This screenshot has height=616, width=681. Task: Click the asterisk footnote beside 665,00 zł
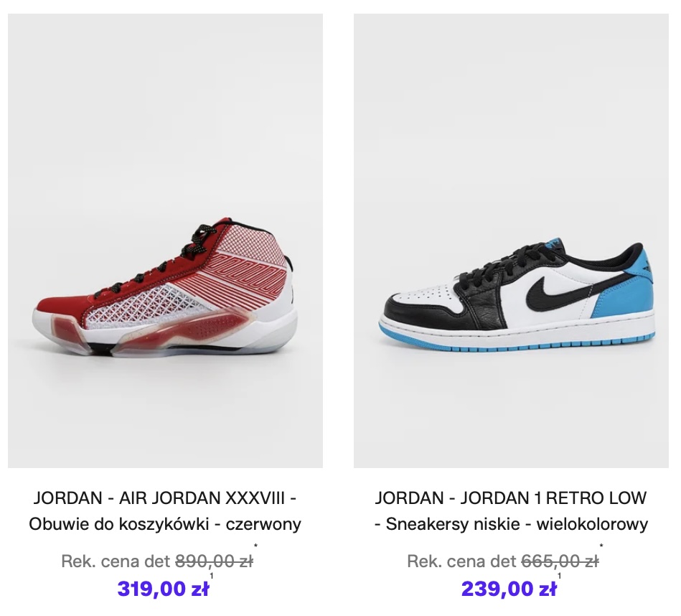(601, 545)
